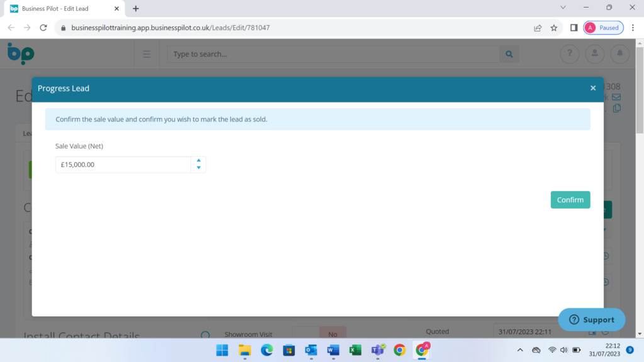
Task: Open a new browser tab
Action: (x=136, y=9)
